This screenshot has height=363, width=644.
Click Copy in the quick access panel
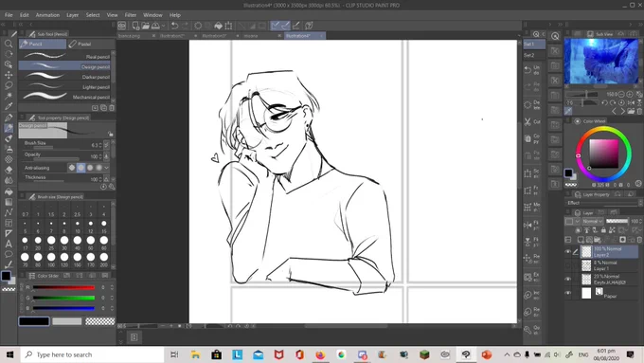[x=532, y=138]
